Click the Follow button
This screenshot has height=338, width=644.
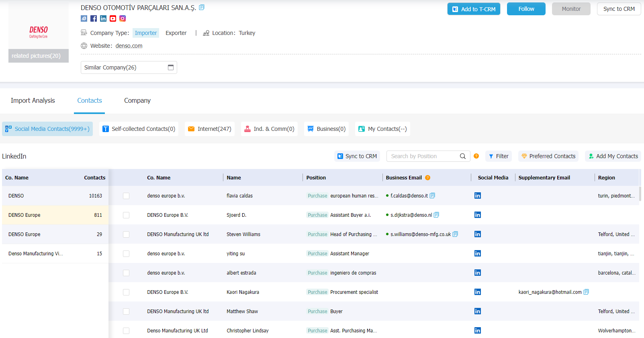tap(526, 9)
